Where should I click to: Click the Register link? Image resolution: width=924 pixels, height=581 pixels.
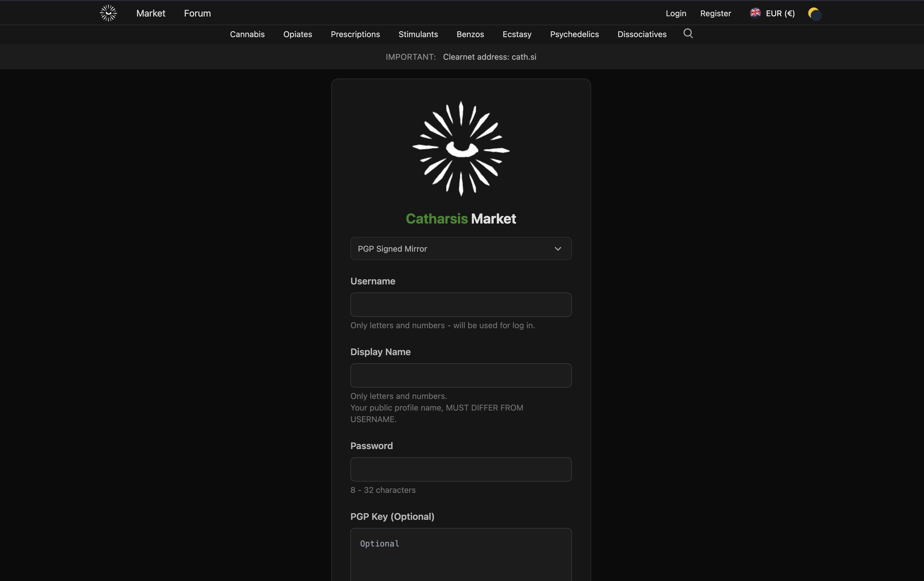(715, 13)
